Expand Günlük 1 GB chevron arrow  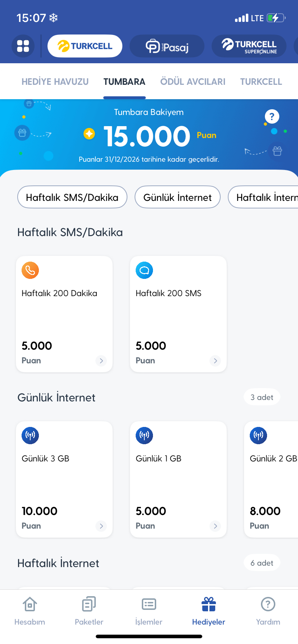click(215, 526)
